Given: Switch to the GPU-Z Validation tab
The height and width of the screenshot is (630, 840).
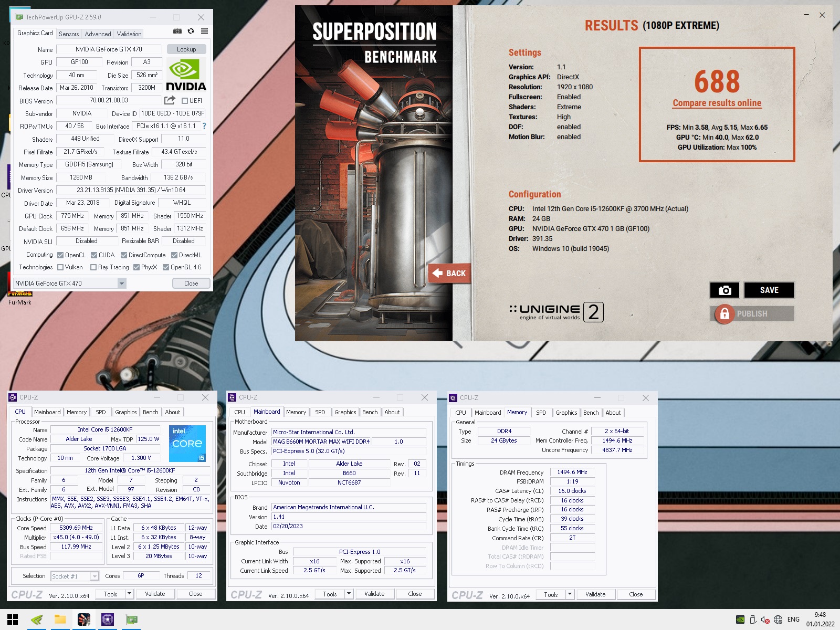Looking at the screenshot, I should 129,34.
